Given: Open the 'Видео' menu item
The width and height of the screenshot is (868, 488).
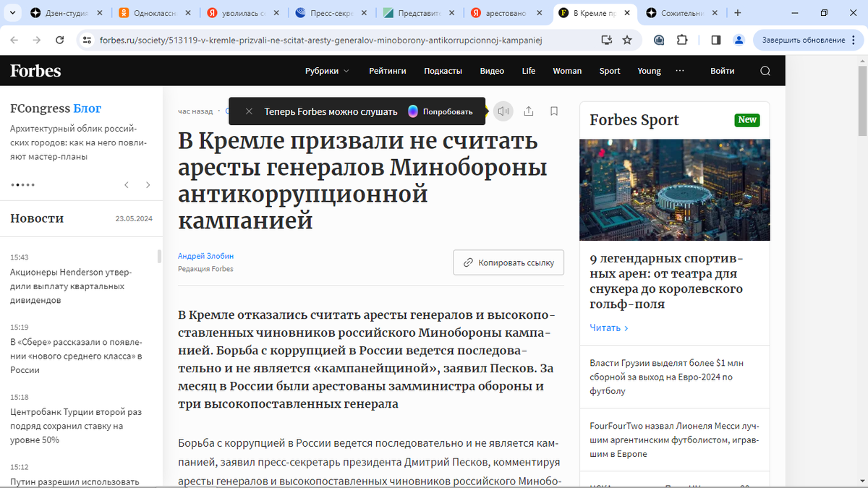Looking at the screenshot, I should tap(492, 71).
